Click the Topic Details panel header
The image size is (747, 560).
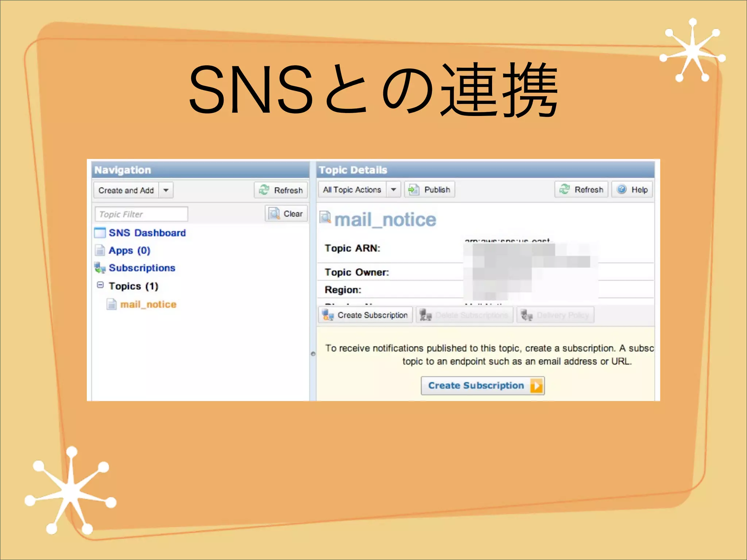pos(485,170)
